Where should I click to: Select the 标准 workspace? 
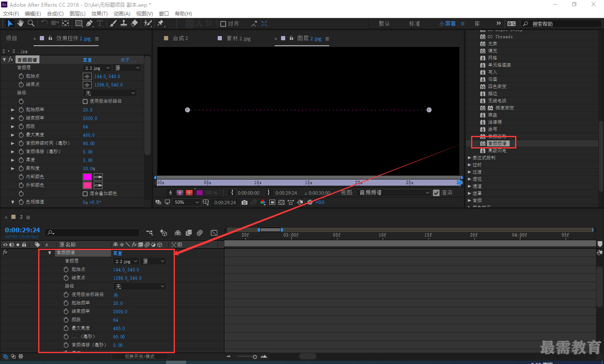pyautogui.click(x=414, y=24)
